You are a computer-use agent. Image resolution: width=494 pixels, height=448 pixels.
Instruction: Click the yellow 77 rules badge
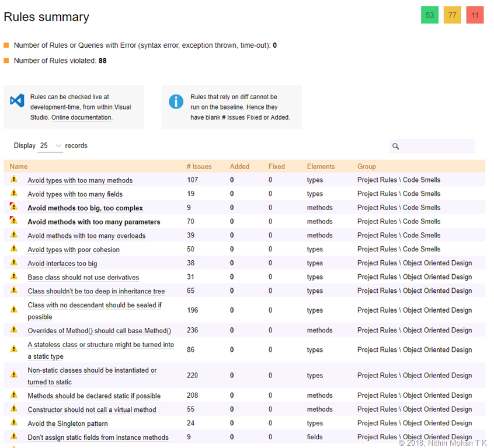coord(453,15)
